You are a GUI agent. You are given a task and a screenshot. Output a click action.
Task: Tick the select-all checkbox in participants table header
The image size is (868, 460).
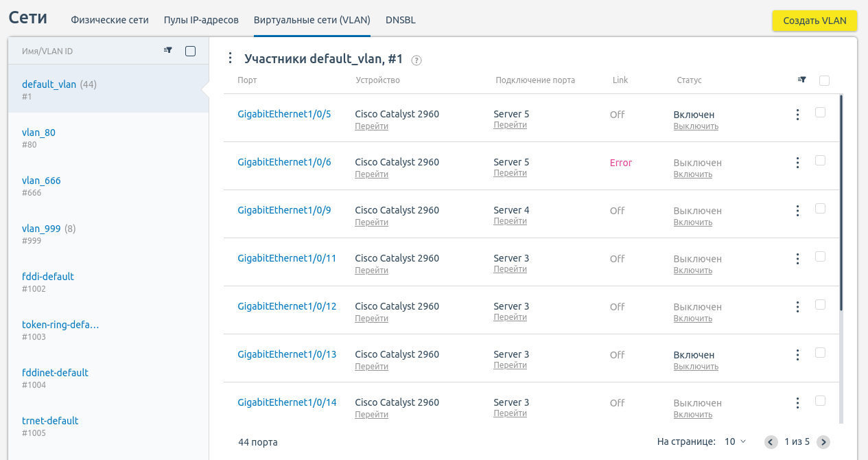click(824, 80)
